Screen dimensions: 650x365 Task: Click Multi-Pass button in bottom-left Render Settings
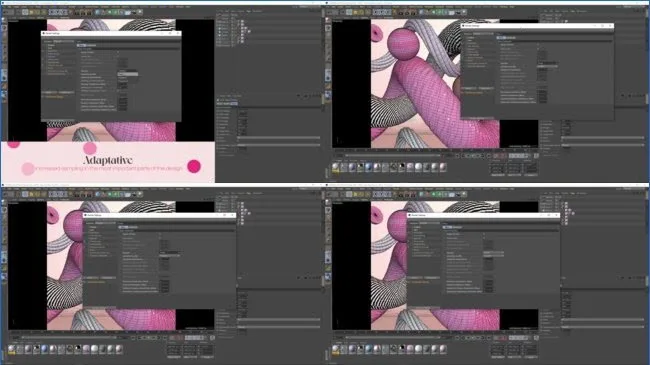pyautogui.click(x=109, y=277)
